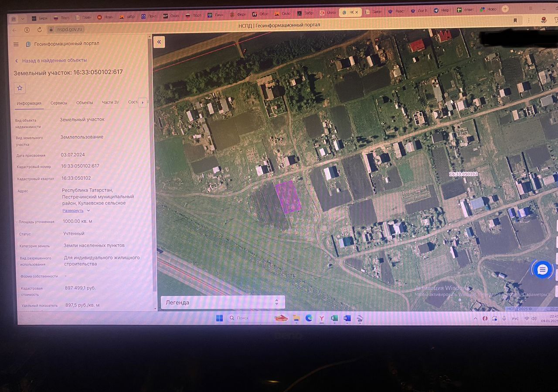The height and width of the screenshot is (392, 558).
Task: Select the Информация tab
Action: (29, 103)
